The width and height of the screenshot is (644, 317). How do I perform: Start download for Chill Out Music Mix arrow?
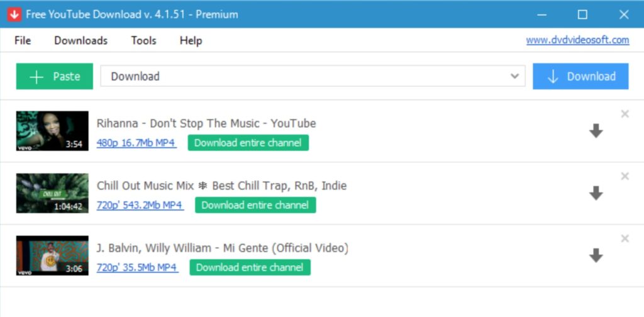[x=596, y=193]
